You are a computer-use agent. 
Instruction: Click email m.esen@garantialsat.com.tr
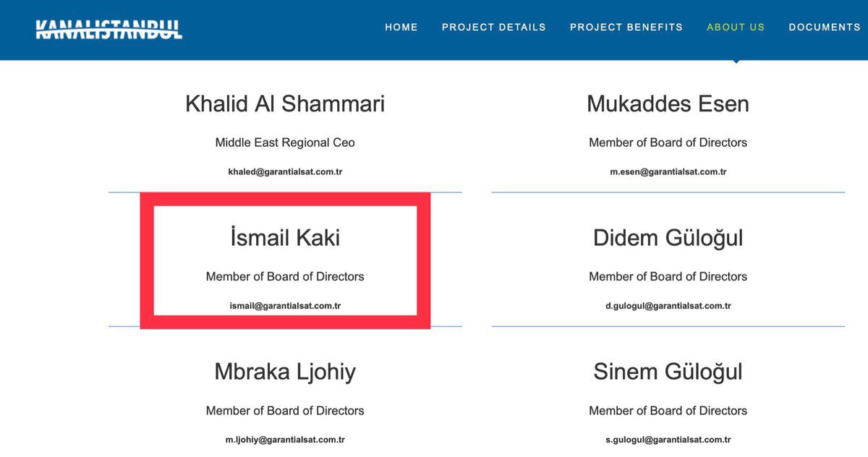tap(668, 172)
